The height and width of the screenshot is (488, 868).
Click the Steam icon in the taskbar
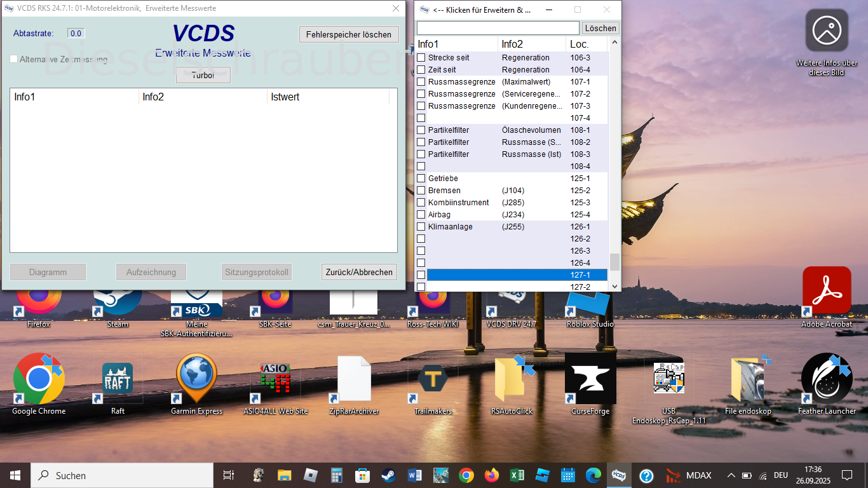[388, 475]
